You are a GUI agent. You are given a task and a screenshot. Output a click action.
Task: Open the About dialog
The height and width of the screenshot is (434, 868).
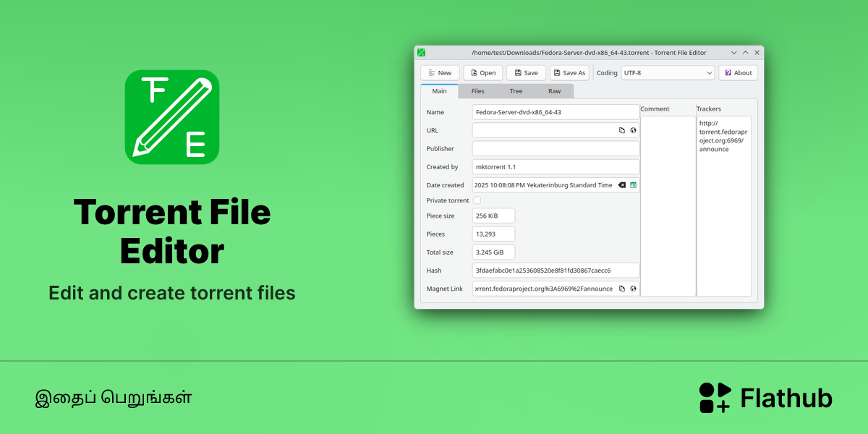click(738, 73)
